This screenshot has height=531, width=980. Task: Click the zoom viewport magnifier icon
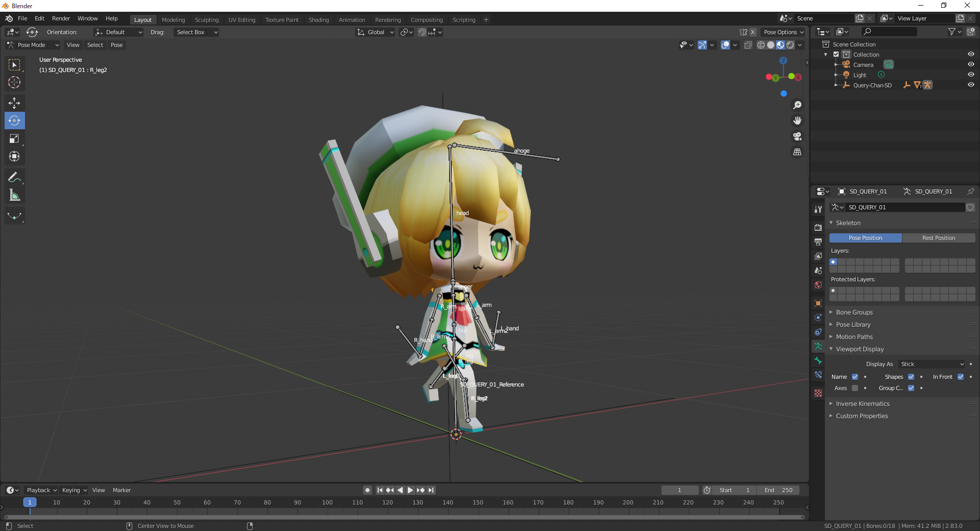797,105
